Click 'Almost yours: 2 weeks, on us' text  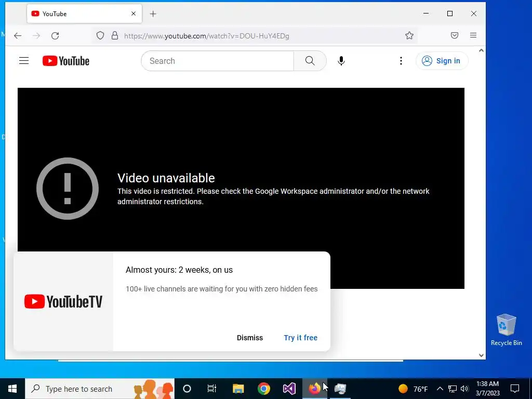[179, 270]
